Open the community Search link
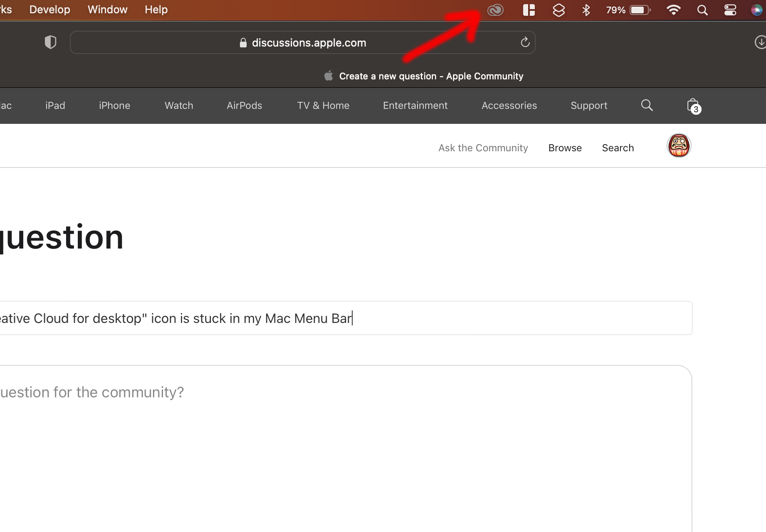This screenshot has width=766, height=532. coord(618,148)
